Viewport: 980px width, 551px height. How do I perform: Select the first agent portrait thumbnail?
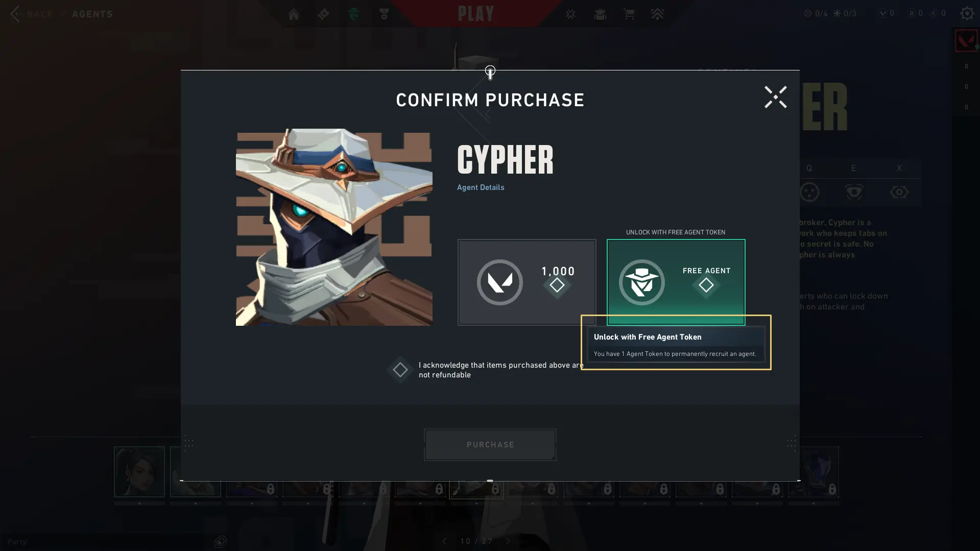(139, 472)
